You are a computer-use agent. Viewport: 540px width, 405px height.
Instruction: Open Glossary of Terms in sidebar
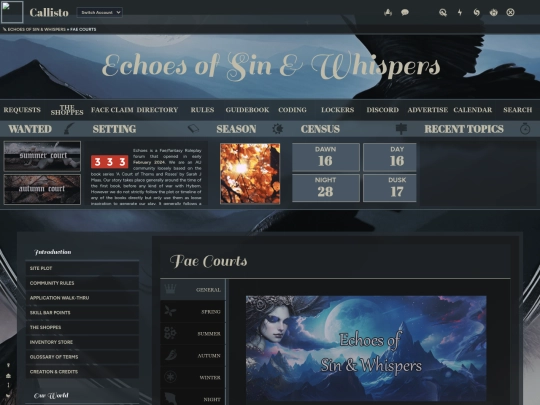[82, 357]
